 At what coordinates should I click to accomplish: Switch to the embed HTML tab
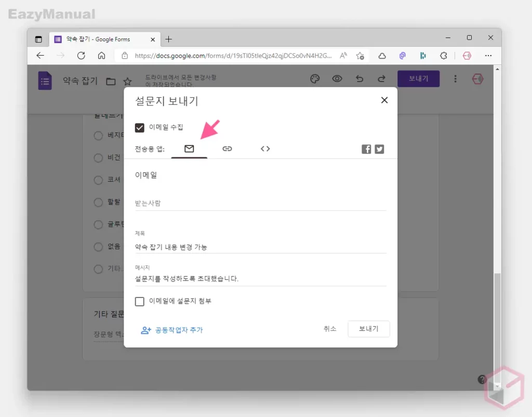point(265,149)
